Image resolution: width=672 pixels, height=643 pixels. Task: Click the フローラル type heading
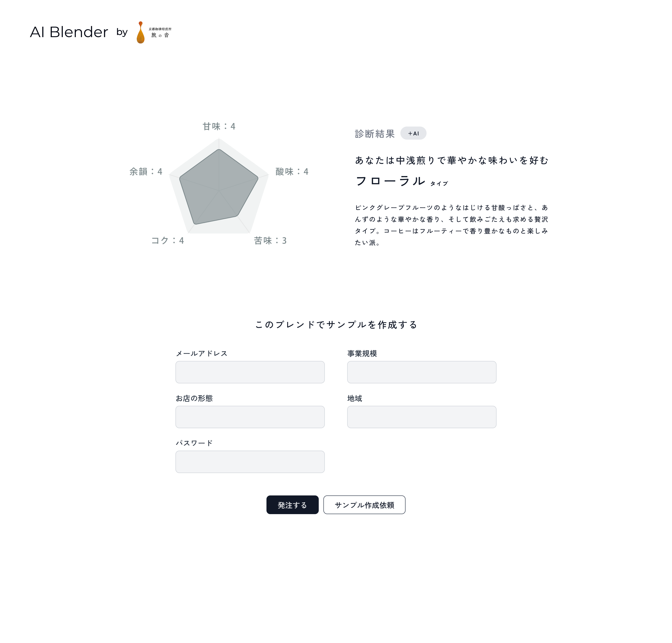pos(390,181)
